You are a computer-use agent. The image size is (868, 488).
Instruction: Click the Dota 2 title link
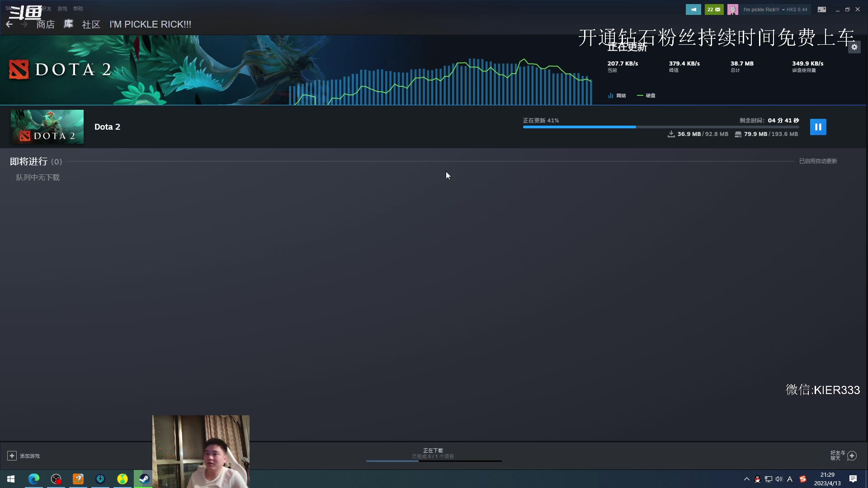(x=107, y=127)
